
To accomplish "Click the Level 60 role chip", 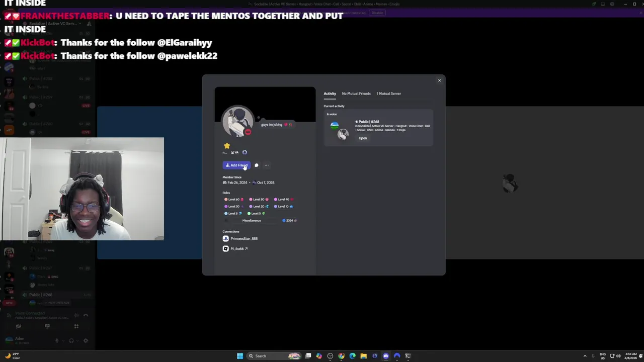I will 233,200.
